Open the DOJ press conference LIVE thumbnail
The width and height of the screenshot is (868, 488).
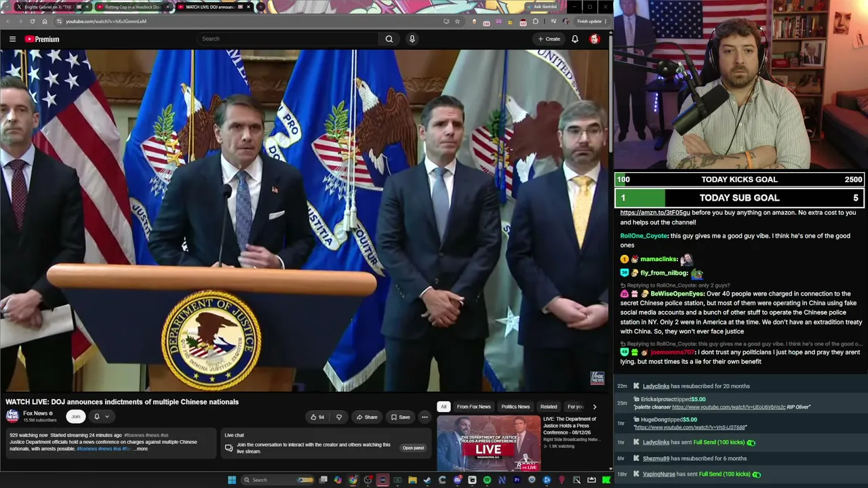click(x=489, y=443)
